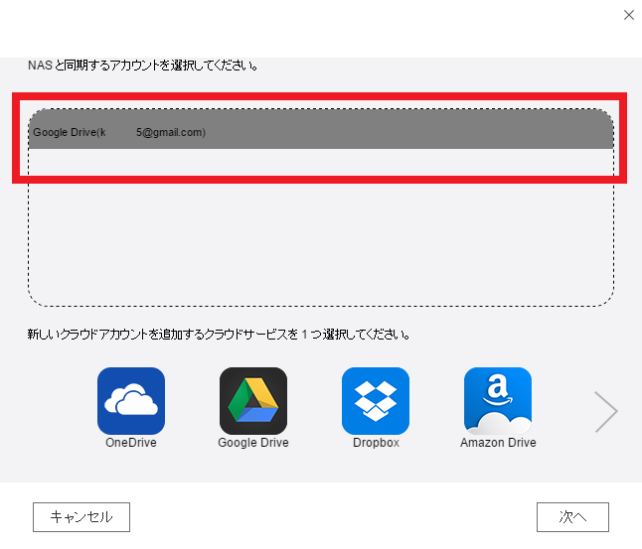Close the account selection dialog

pos(629,15)
